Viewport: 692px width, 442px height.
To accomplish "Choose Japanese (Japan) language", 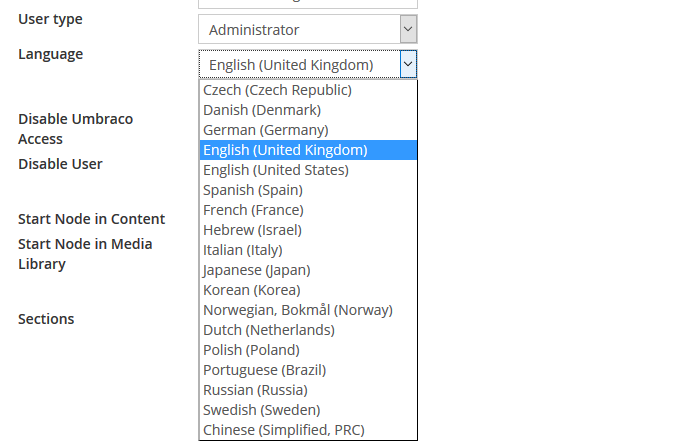I will (256, 270).
